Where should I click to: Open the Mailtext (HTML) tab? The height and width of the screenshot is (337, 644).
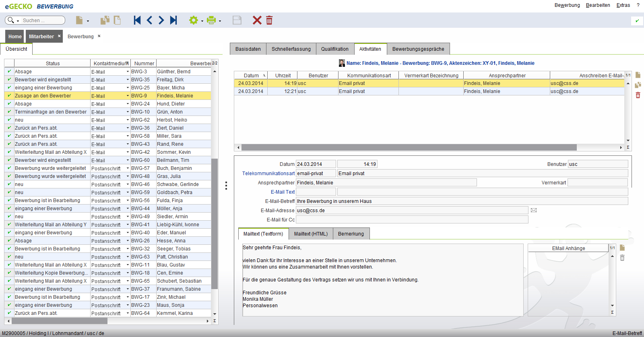coord(311,234)
